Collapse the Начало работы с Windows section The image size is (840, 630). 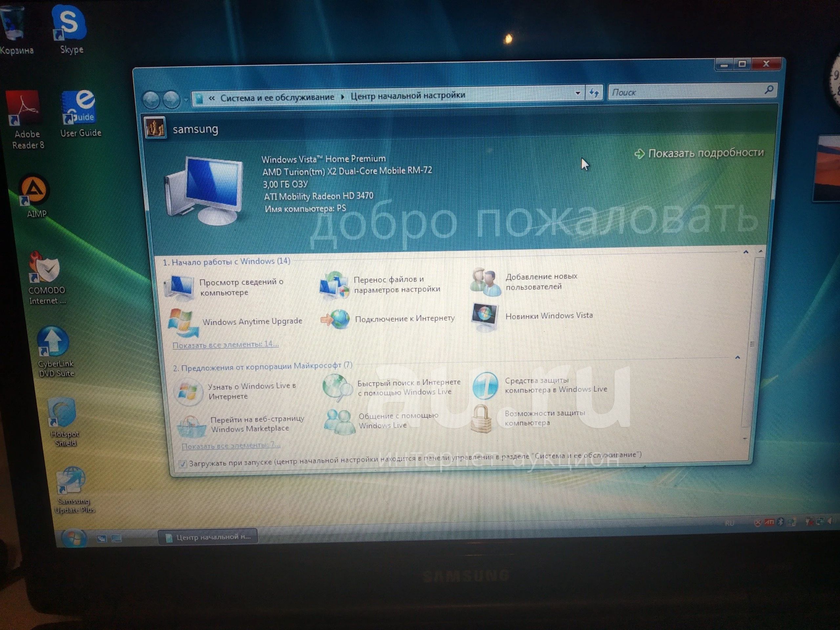(745, 252)
